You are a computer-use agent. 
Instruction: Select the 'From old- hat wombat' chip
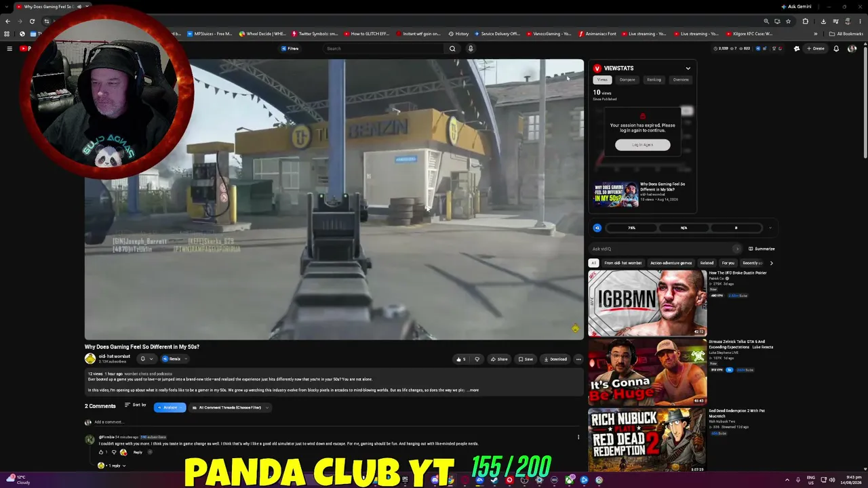[x=623, y=263]
